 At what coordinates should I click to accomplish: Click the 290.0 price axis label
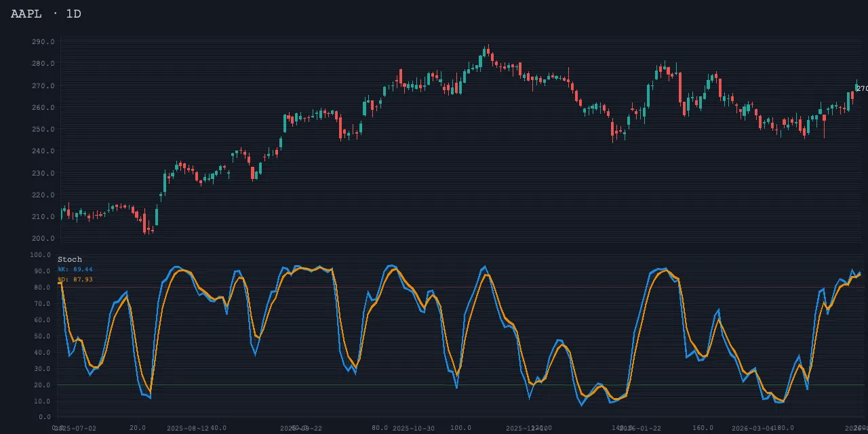(43, 42)
